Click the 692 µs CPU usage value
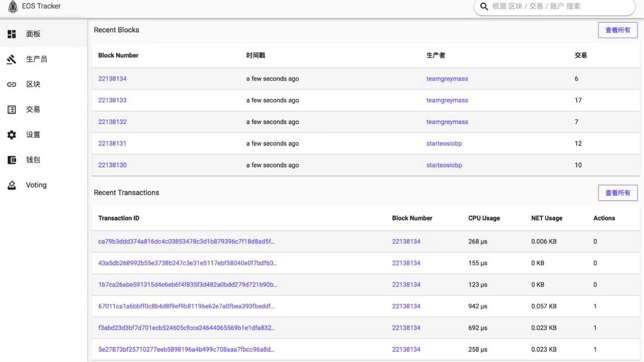Image resolution: width=644 pixels, height=362 pixels. (x=478, y=328)
